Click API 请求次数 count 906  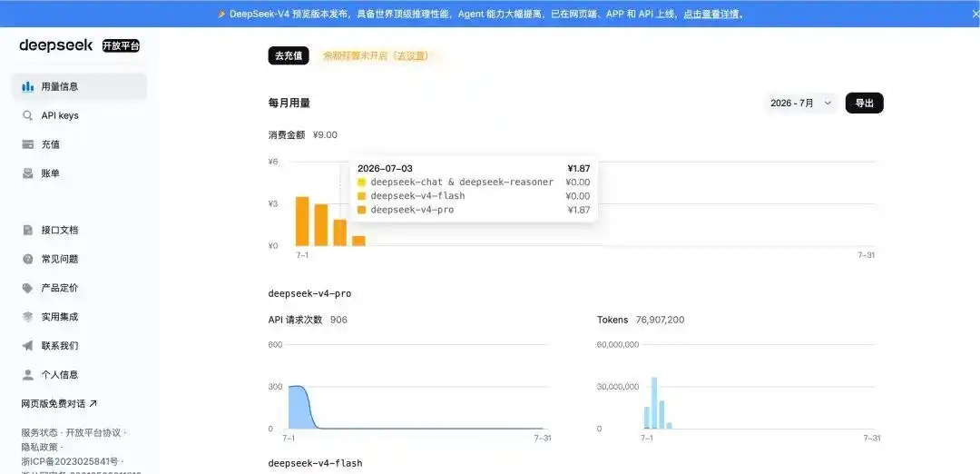[338, 320]
